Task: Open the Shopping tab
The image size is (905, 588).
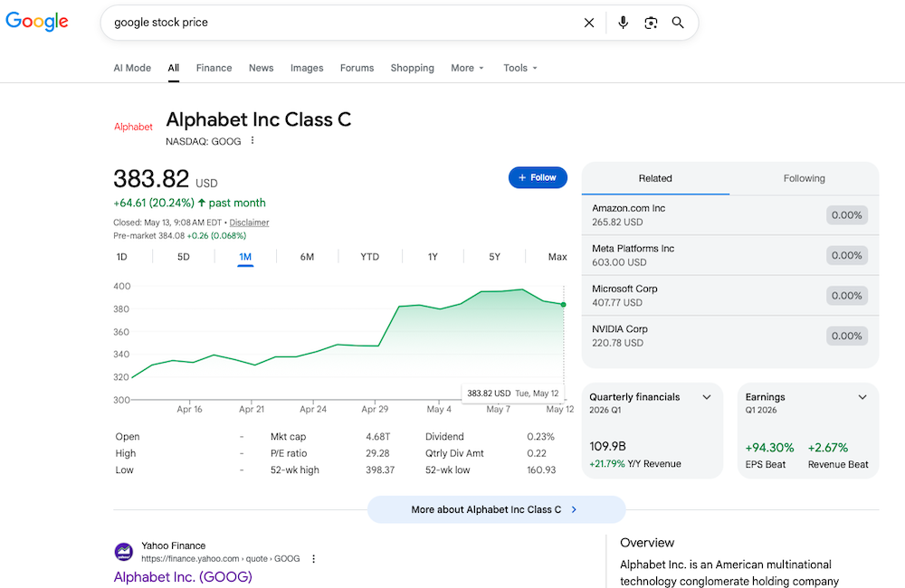Action: tap(412, 68)
